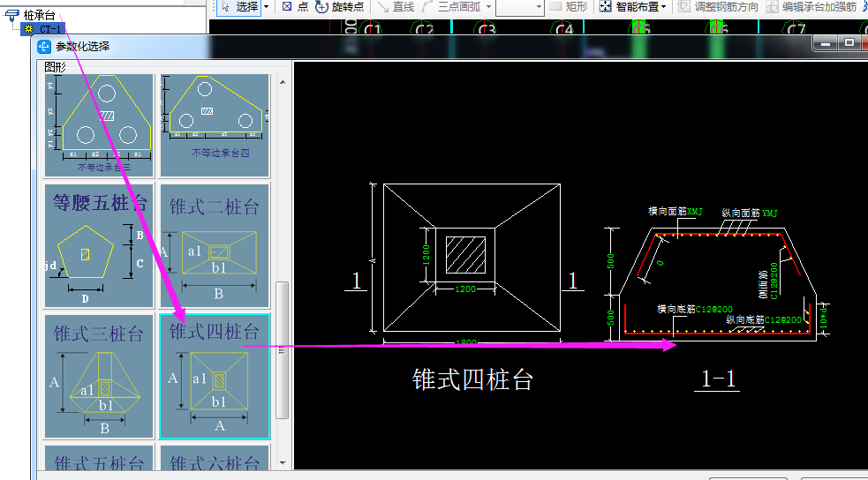Screen dimensions: 868x480
Task: Open the 三点画弧 dropdown arrow
Action: pos(488,7)
